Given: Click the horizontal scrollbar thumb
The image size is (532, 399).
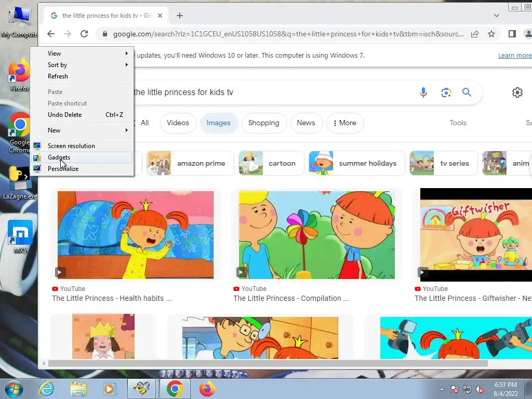Looking at the screenshot, I should 268,363.
